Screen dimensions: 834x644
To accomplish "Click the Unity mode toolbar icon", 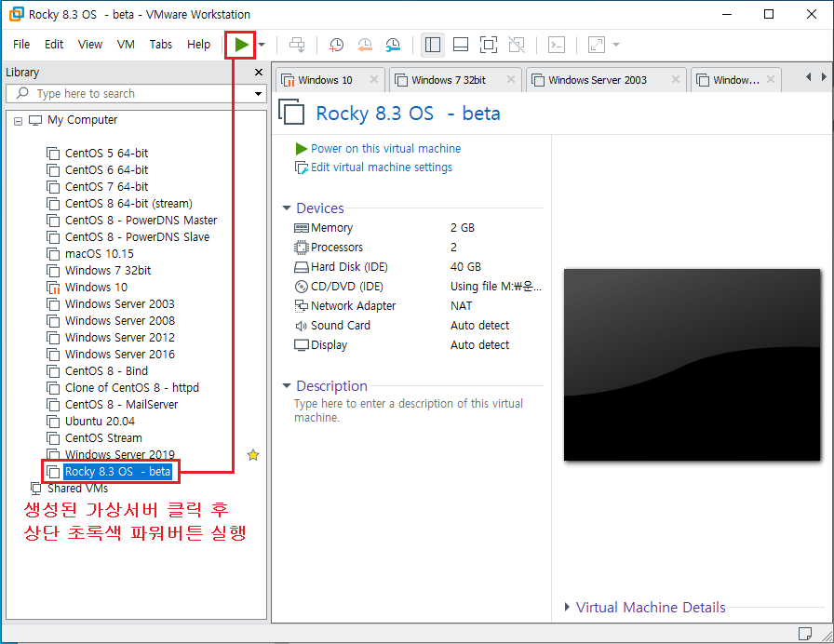I will [x=517, y=45].
